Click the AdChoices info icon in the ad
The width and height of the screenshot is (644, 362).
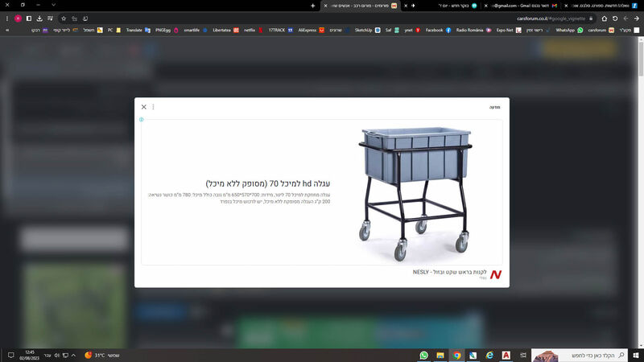(x=142, y=119)
